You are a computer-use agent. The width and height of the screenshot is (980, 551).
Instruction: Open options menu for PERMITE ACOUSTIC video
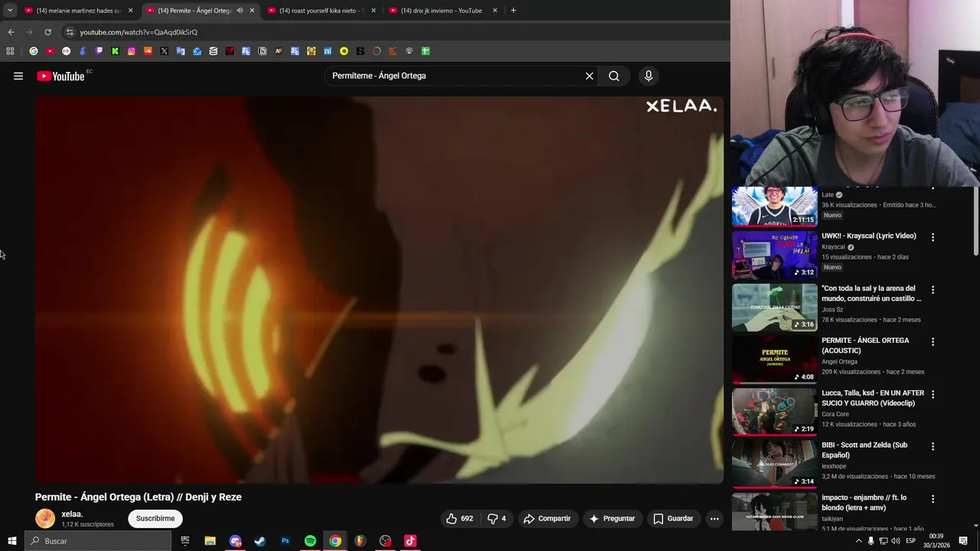[933, 341]
